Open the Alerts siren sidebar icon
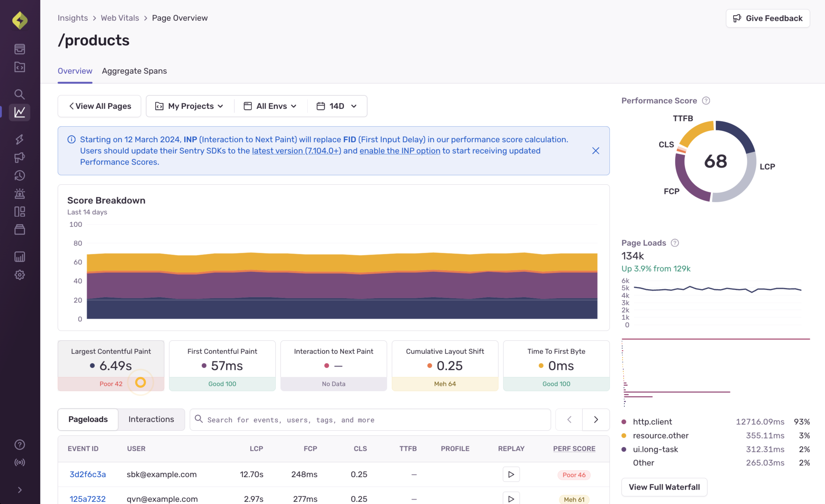 click(20, 194)
